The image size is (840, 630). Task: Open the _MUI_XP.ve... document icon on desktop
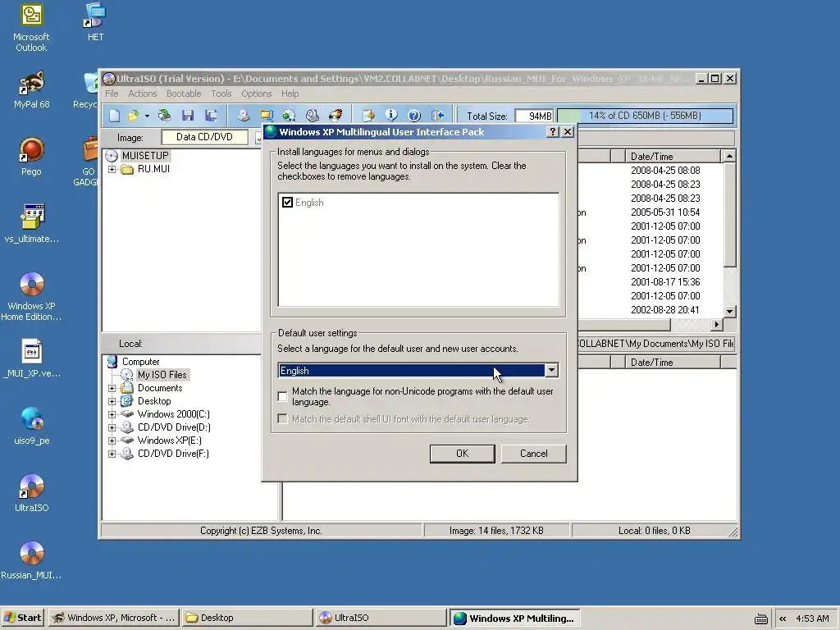pyautogui.click(x=32, y=358)
